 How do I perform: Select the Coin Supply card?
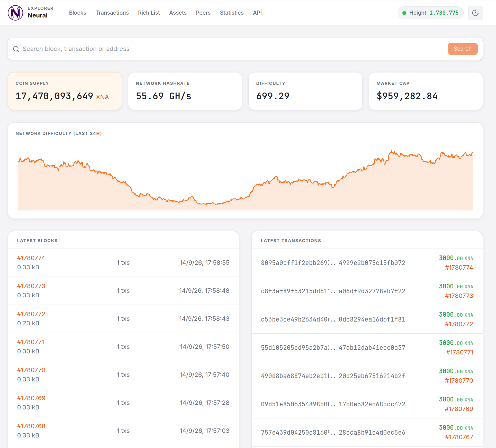pos(65,91)
